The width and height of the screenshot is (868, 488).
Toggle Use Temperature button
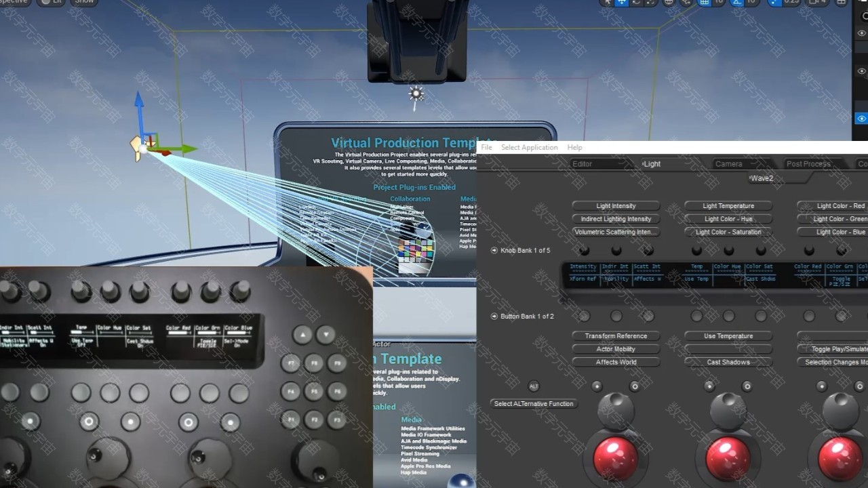point(728,336)
